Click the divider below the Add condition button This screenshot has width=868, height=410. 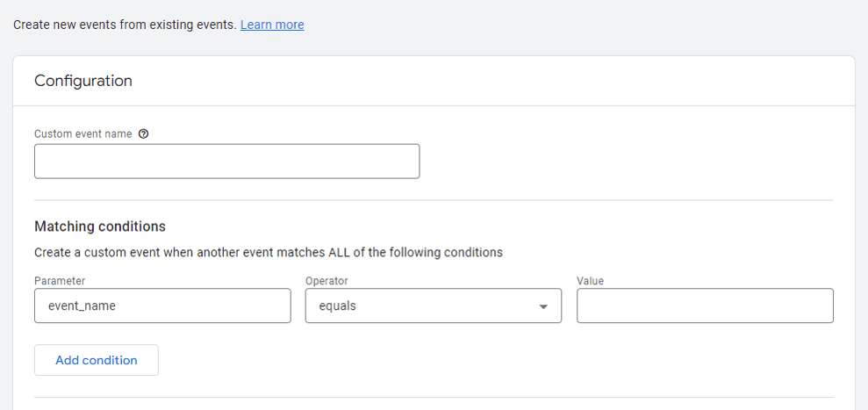[434, 397]
